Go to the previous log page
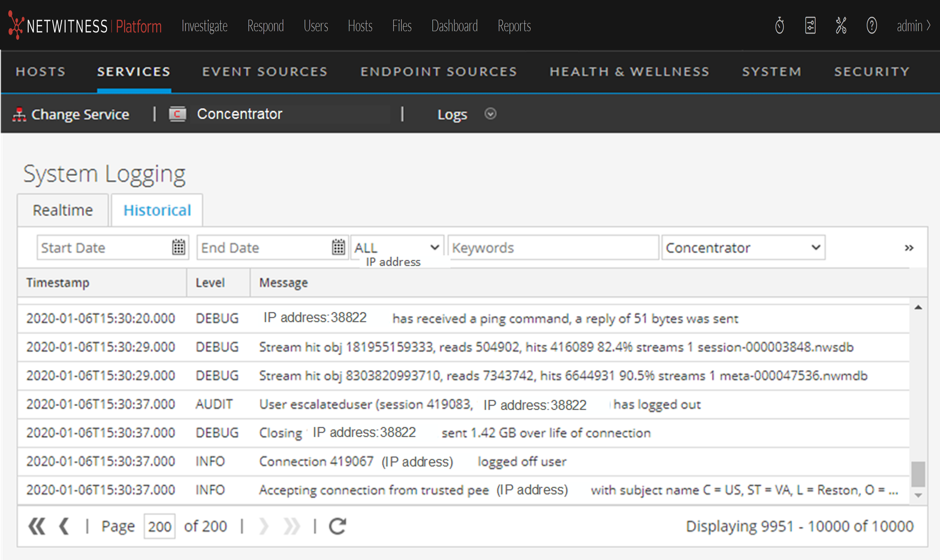The image size is (940, 560). 64,526
